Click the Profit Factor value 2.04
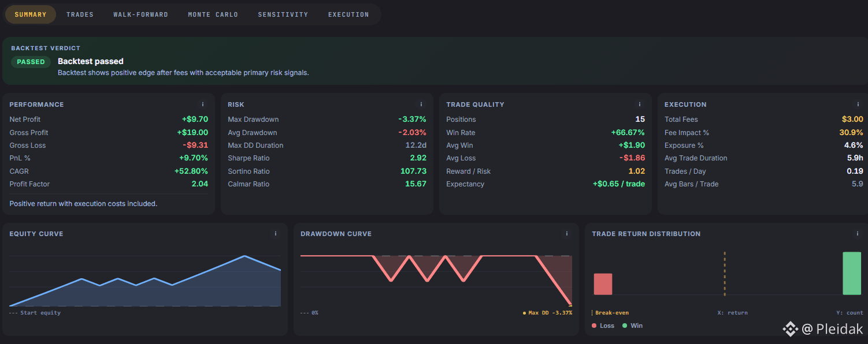 click(200, 184)
